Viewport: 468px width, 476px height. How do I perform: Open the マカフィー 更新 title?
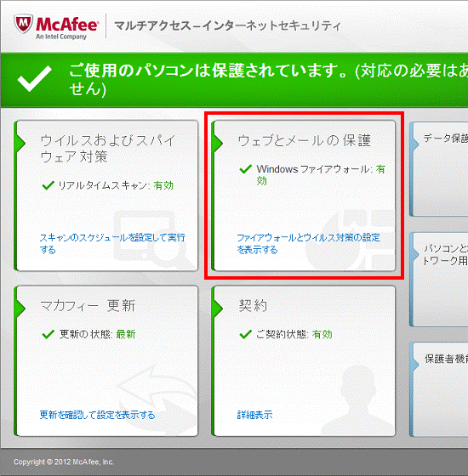click(88, 305)
